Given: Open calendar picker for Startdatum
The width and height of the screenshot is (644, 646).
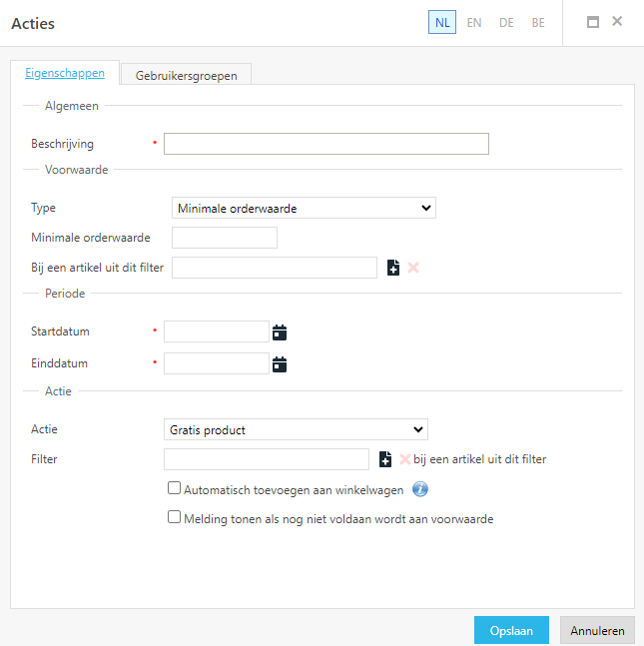Looking at the screenshot, I should pyautogui.click(x=280, y=332).
